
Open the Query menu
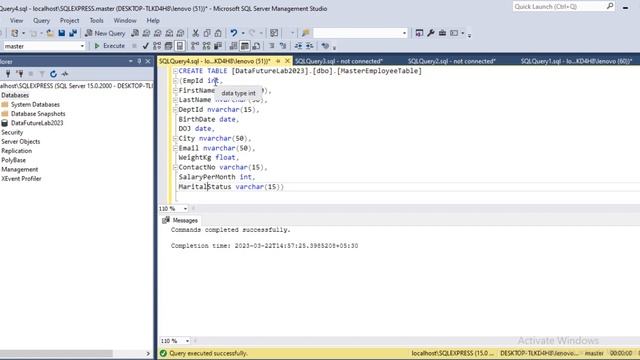tap(41, 20)
